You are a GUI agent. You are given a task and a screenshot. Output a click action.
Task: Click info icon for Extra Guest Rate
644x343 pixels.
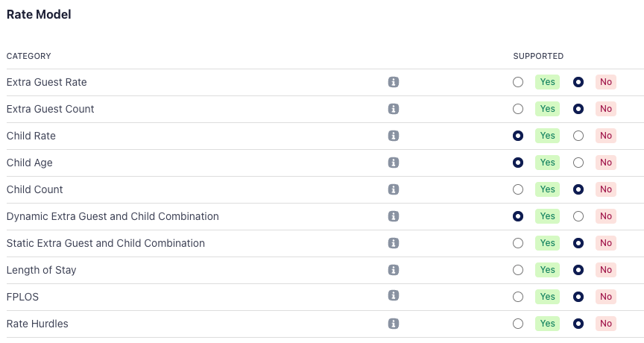(394, 82)
